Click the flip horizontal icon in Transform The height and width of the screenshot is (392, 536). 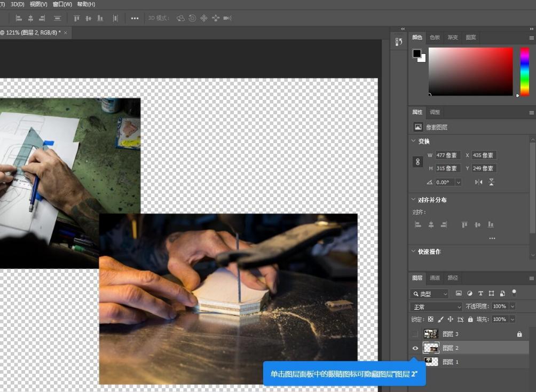[479, 182]
